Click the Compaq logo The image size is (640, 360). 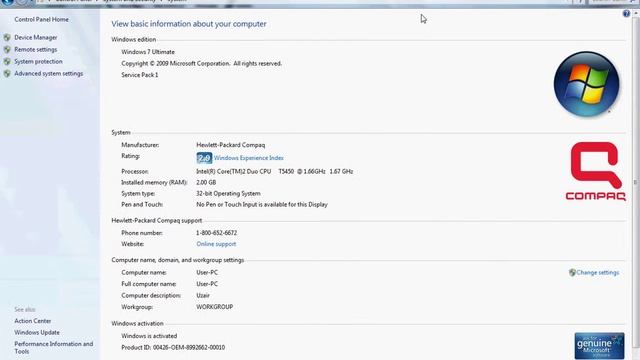coord(596,171)
